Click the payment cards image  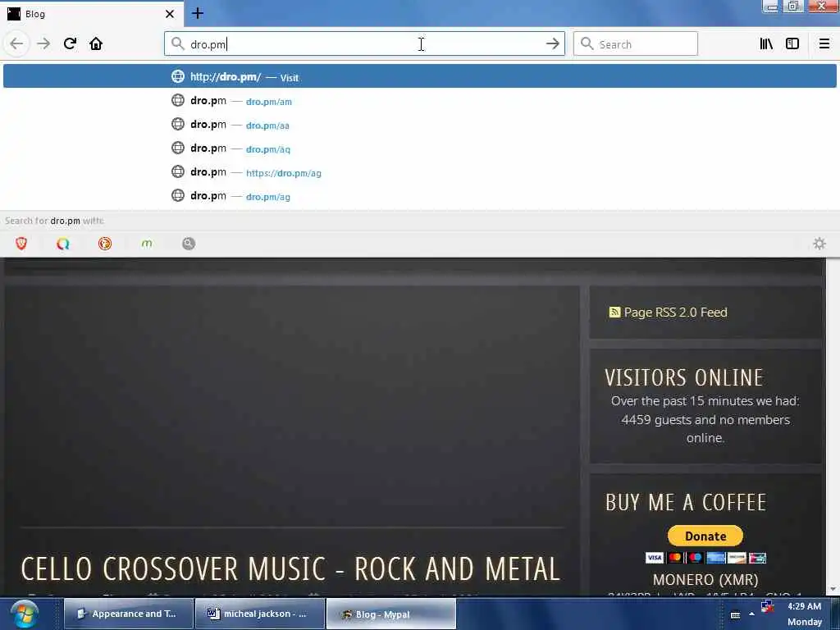(705, 558)
